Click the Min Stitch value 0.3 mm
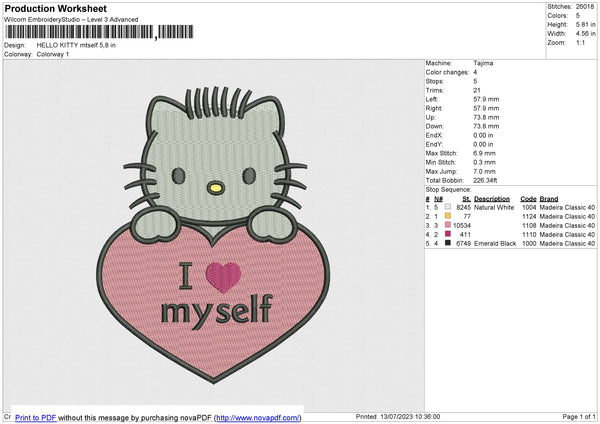600x424 pixels. point(484,162)
